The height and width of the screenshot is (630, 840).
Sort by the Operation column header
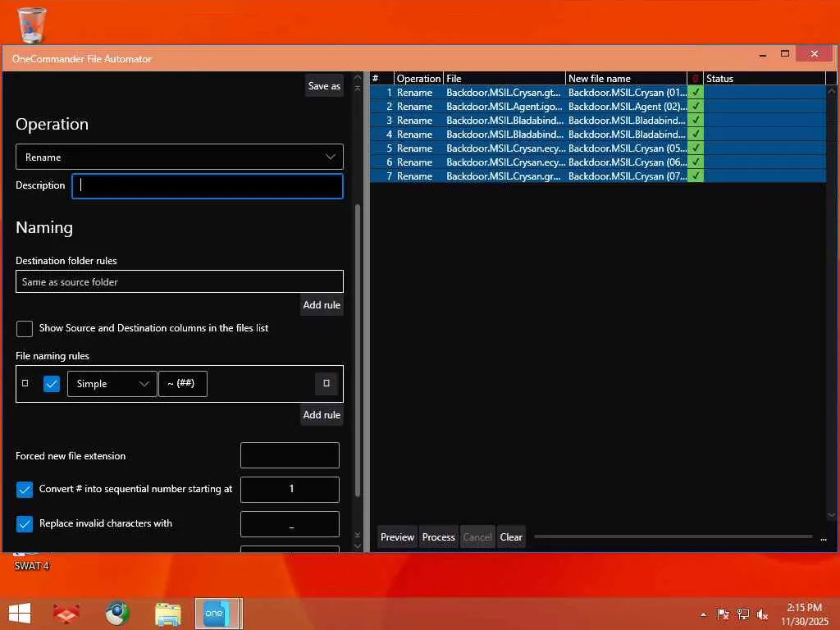point(418,78)
